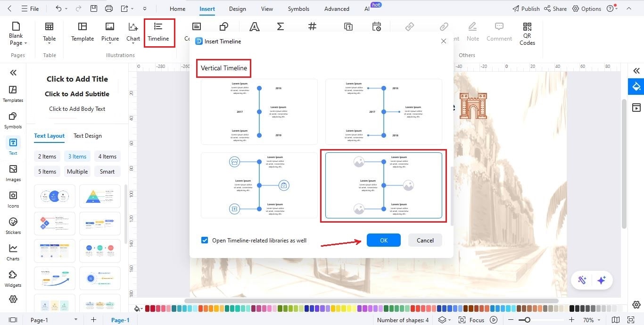
Task: Open the Symbols panel in left sidebar
Action: (x=13, y=119)
